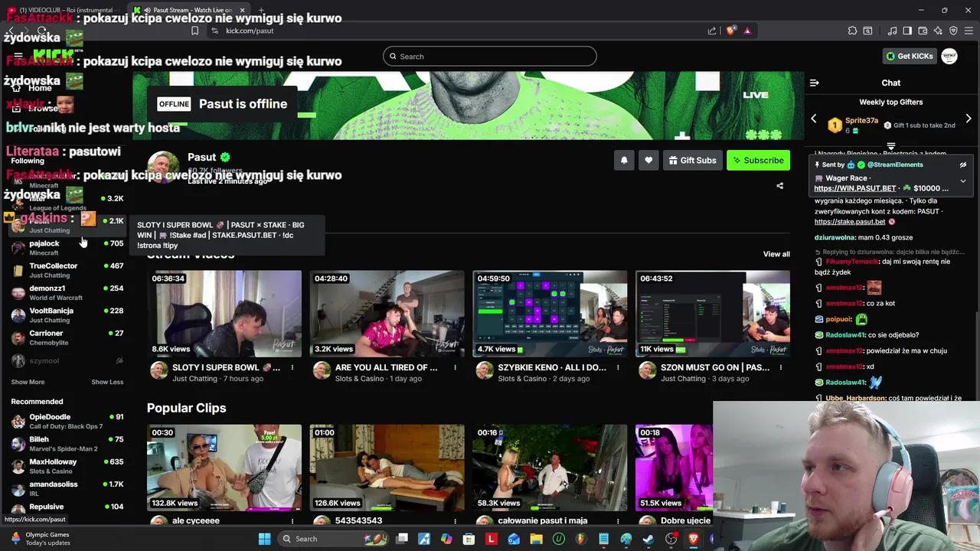Image resolution: width=980 pixels, height=551 pixels.
Task: Click the Subscribe button
Action: click(x=758, y=160)
